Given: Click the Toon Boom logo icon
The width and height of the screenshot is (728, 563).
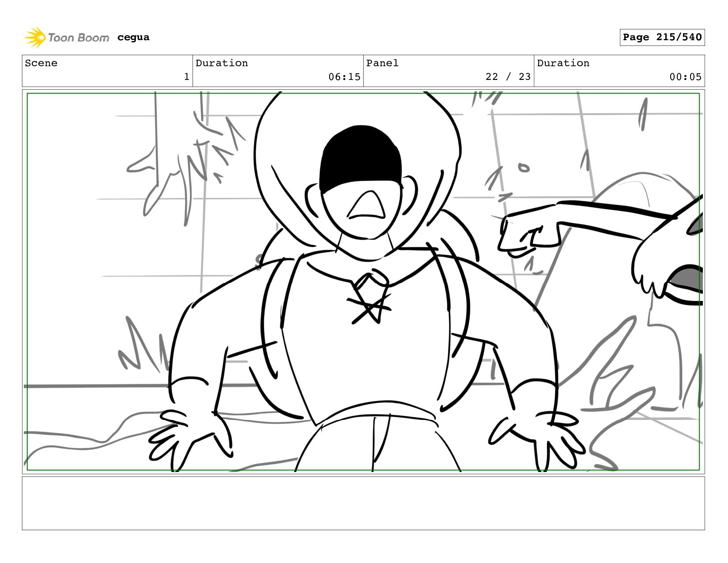Looking at the screenshot, I should (34, 38).
